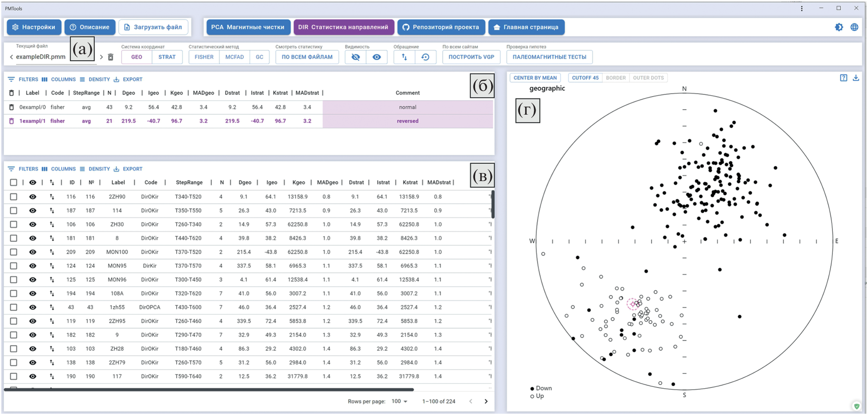
Task: Go to next table page arrow
Action: [x=486, y=401]
